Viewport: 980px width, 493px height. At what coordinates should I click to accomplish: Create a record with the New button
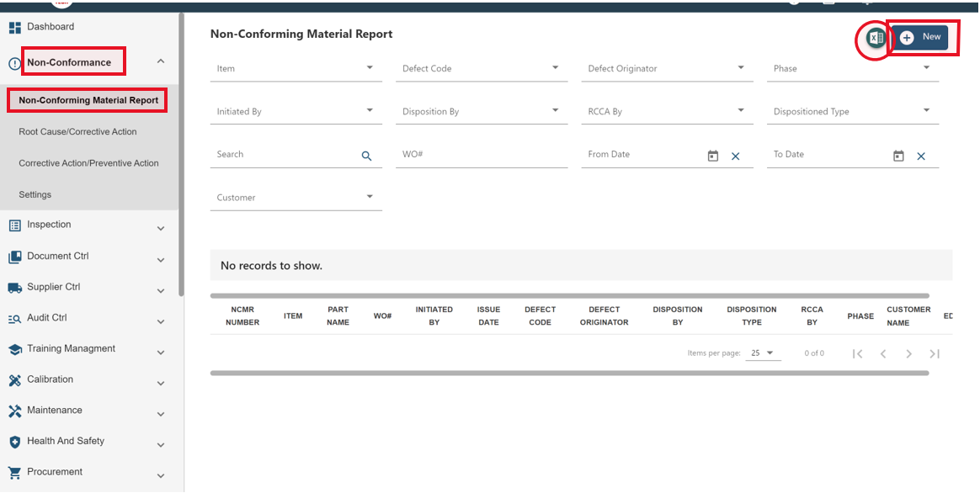tap(921, 37)
